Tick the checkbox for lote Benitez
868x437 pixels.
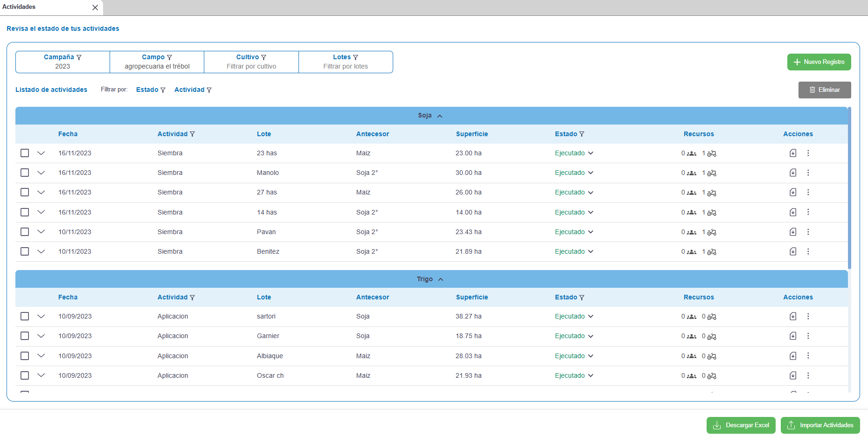(25, 251)
